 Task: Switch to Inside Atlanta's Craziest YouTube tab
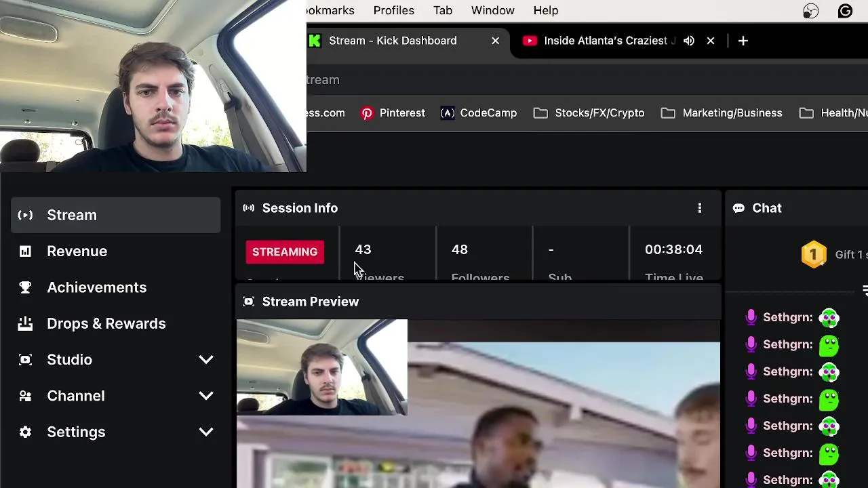tap(605, 41)
